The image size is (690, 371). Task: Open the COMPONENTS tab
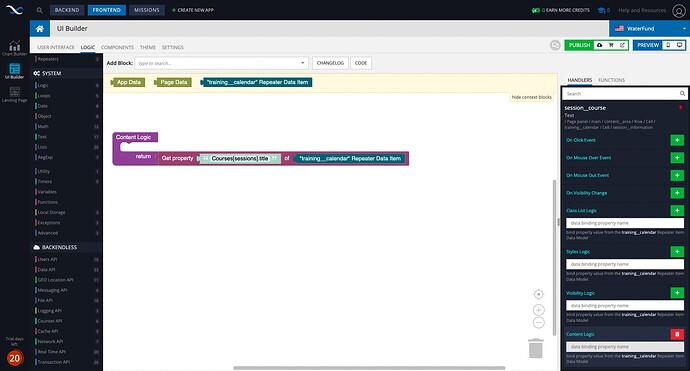pos(117,47)
